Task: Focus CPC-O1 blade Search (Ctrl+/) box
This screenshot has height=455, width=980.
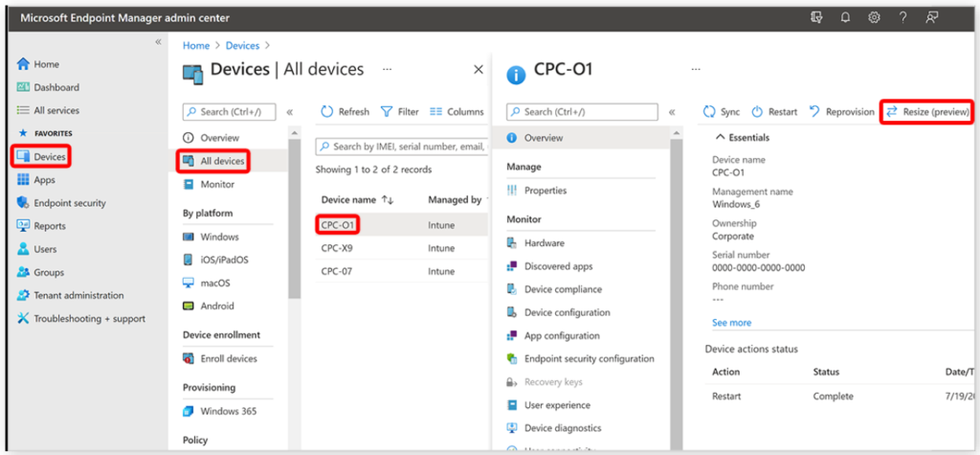Action: point(582,112)
